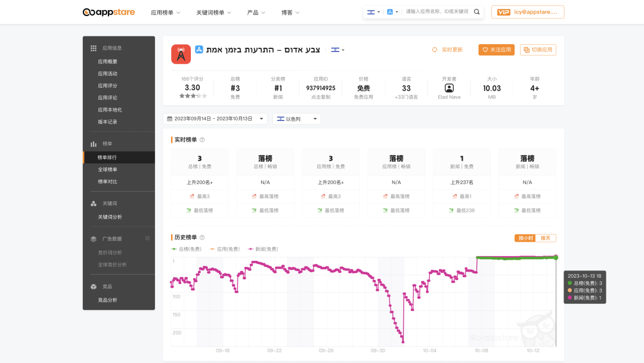Screen dimensions: 644x363
Task: Open the 以色列 country dropdown
Action: coord(296,118)
